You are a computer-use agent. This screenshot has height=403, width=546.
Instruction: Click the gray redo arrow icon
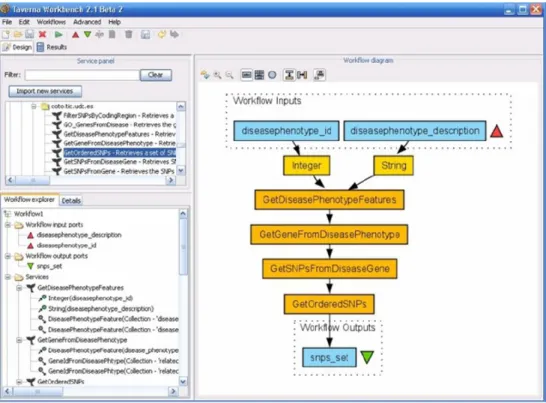click(174, 34)
